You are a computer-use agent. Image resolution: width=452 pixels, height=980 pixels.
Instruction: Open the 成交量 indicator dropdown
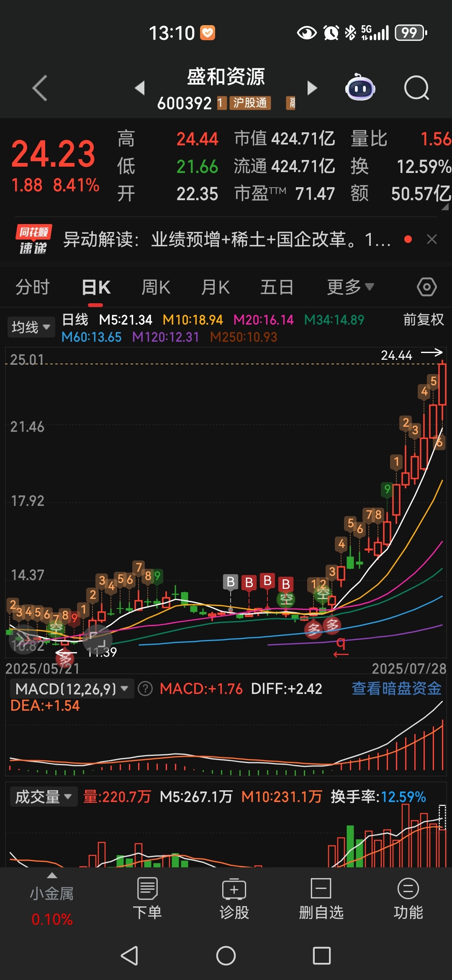coord(44,797)
